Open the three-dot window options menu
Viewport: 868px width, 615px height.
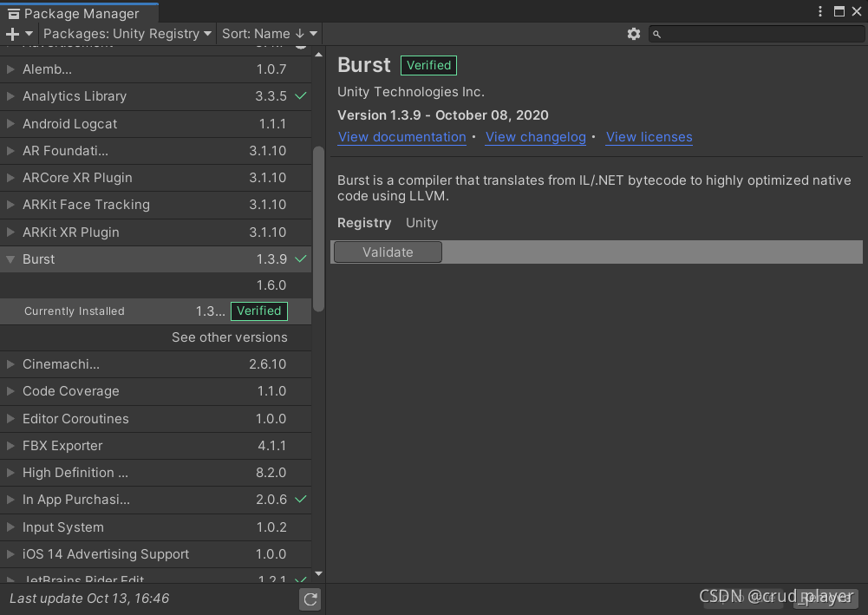tap(820, 11)
